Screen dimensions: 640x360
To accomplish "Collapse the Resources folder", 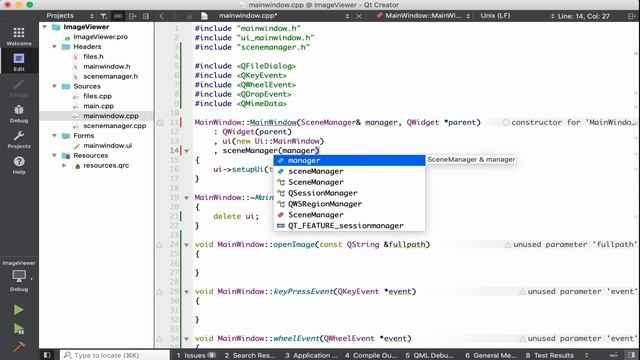I will pos(54,156).
